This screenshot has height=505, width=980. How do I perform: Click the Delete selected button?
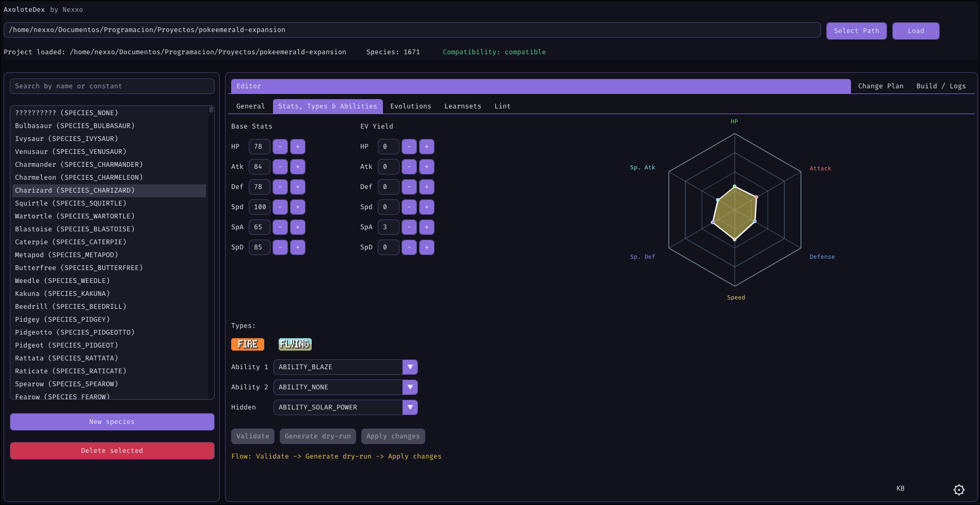pyautogui.click(x=112, y=451)
